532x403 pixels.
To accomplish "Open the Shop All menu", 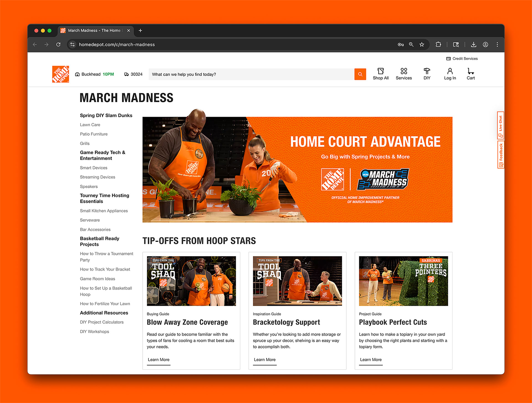I will (380, 74).
